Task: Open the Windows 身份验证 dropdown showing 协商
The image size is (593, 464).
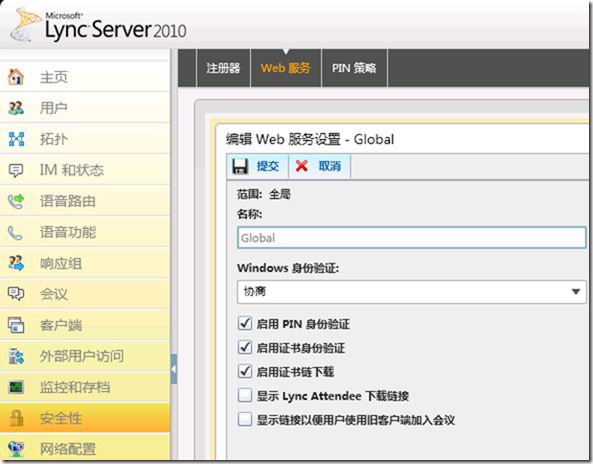Action: point(411,292)
